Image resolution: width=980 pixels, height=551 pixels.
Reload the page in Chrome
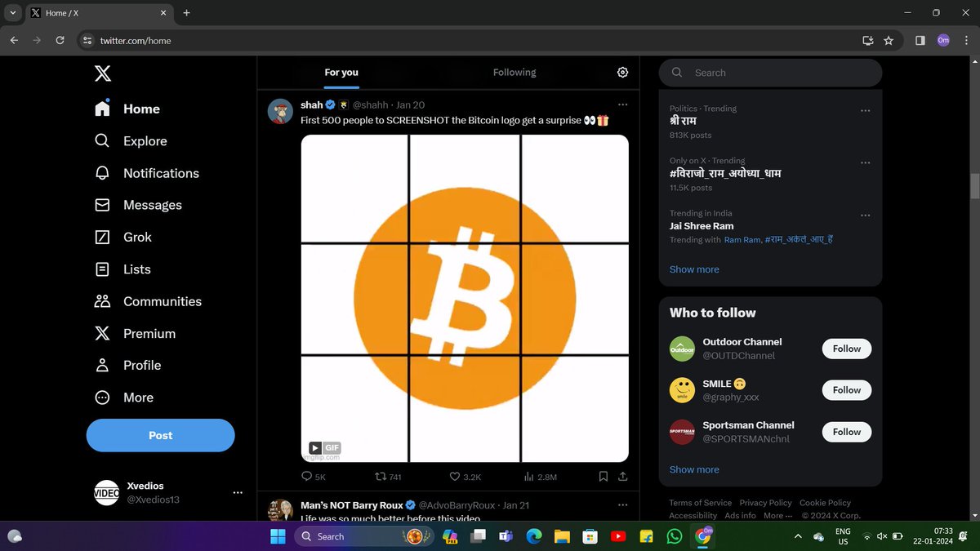tap(60, 40)
